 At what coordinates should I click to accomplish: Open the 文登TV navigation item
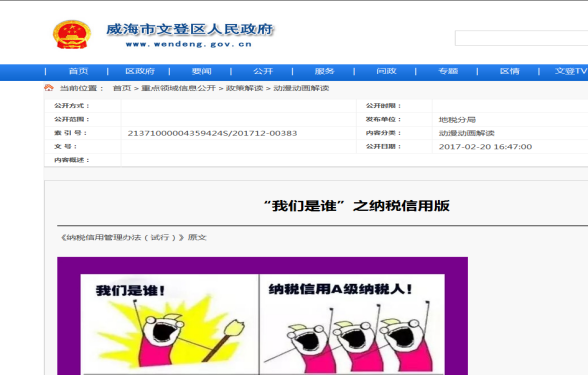(x=571, y=71)
